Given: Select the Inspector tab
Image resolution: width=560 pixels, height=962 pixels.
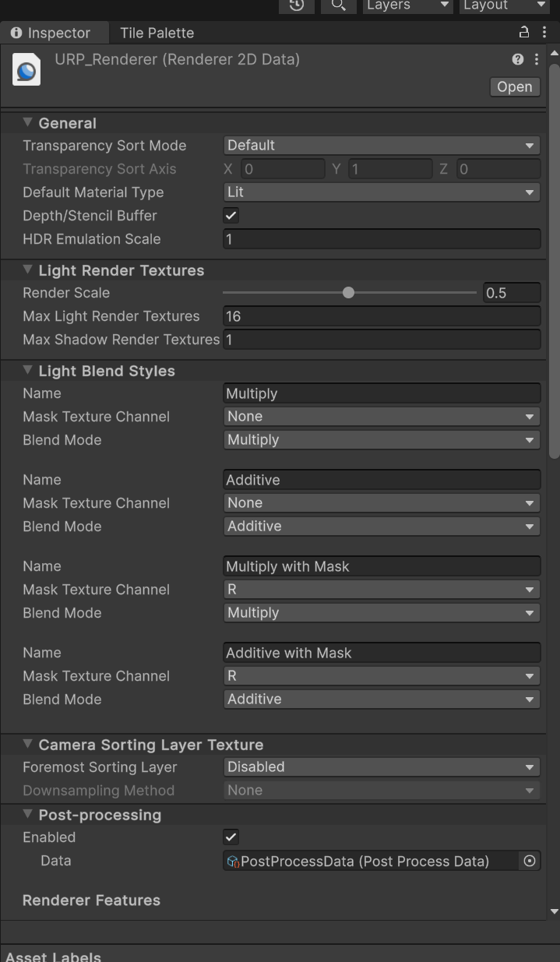Looking at the screenshot, I should [51, 33].
